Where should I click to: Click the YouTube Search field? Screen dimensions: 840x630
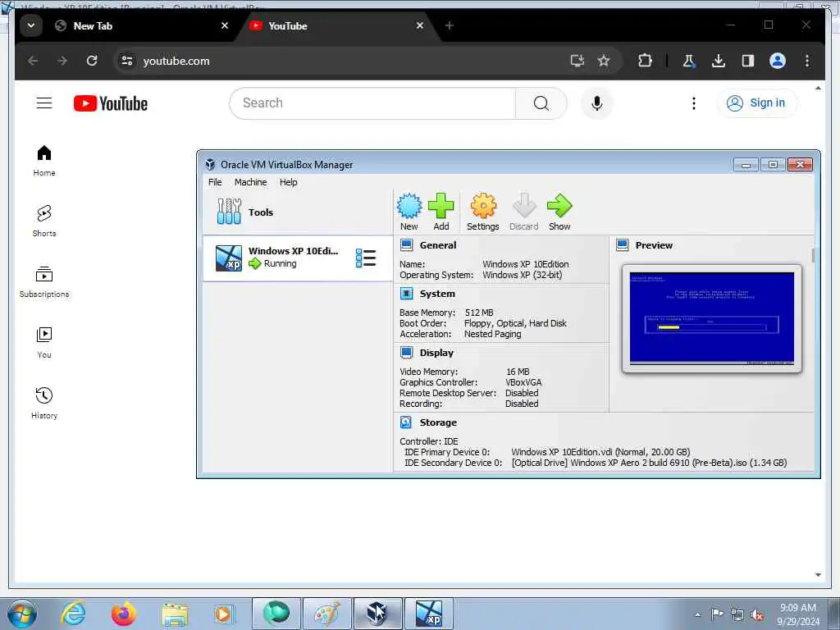coord(372,103)
